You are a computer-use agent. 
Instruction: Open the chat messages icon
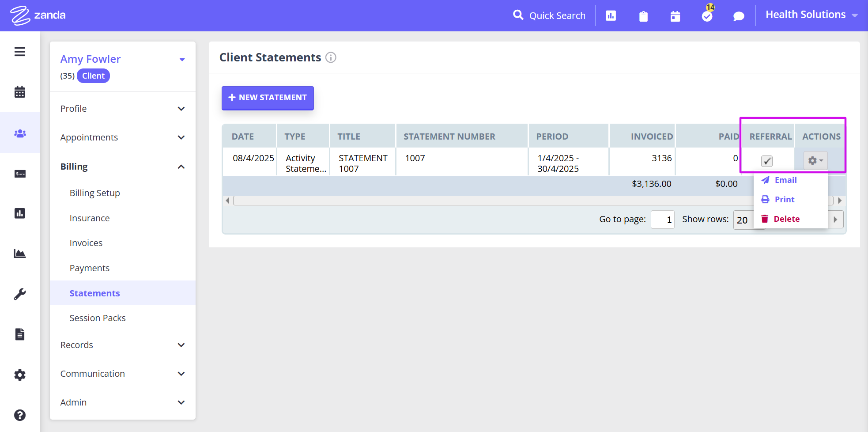(739, 16)
